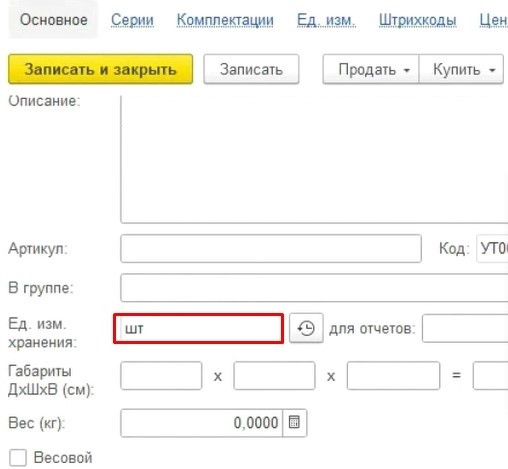Open the Серии tab
The image size is (508, 469).
[132, 20]
